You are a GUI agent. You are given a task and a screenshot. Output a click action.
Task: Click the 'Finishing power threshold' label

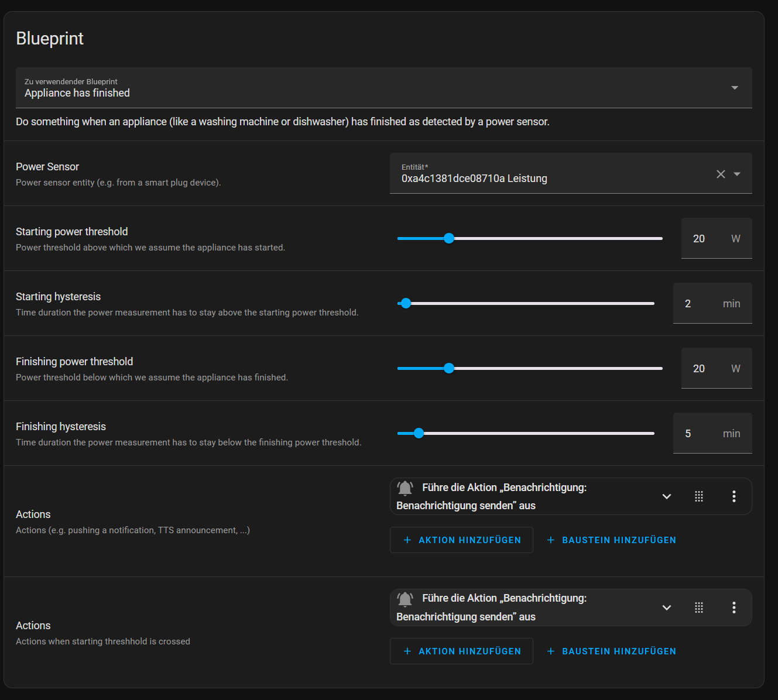74,362
